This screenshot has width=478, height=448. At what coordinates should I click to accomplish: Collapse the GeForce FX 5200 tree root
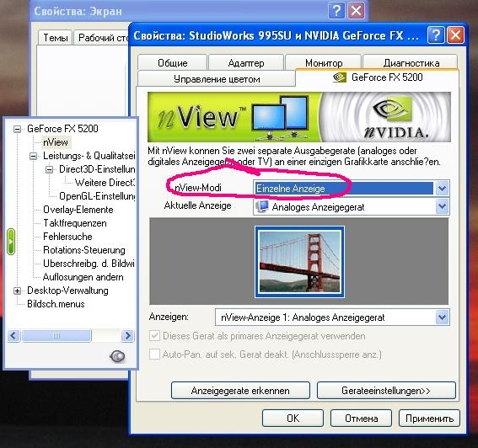point(17,129)
